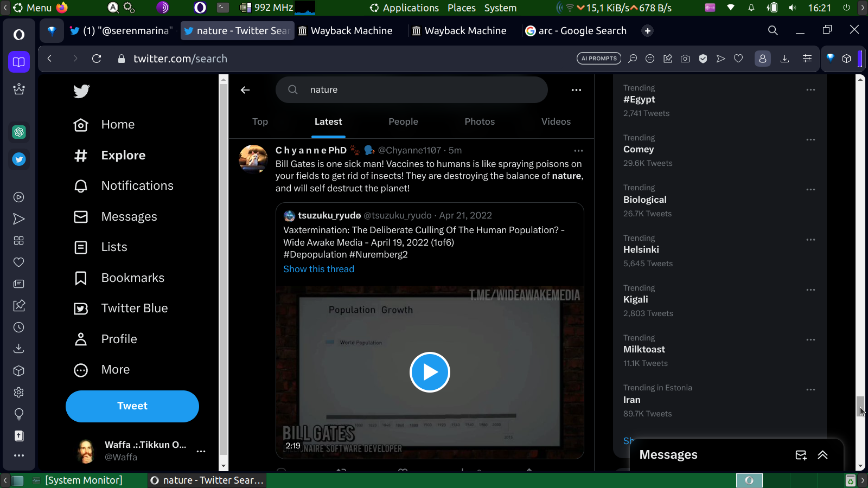Click the back arrow beside search box
Screen dimensions: 868x488
coord(245,90)
